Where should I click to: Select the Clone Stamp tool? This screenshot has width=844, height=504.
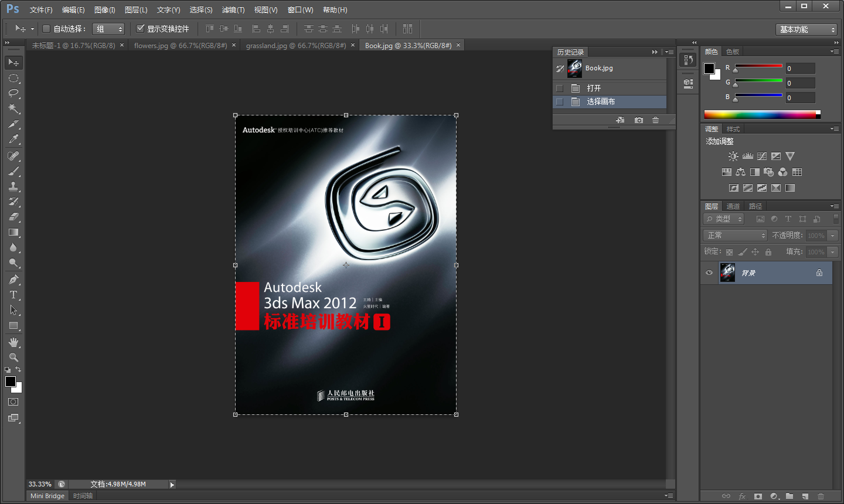click(13, 186)
